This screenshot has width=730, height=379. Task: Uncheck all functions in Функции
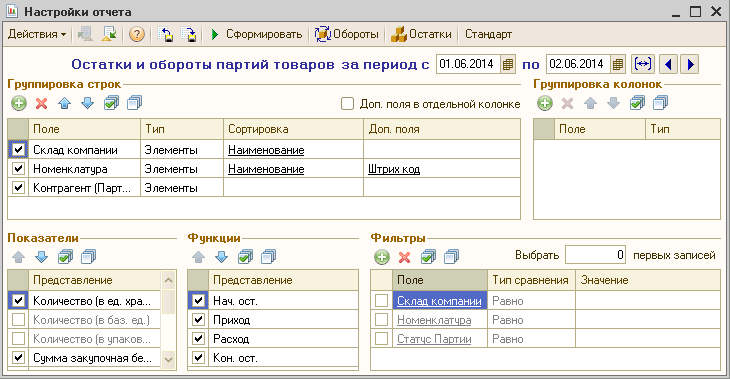[268, 257]
